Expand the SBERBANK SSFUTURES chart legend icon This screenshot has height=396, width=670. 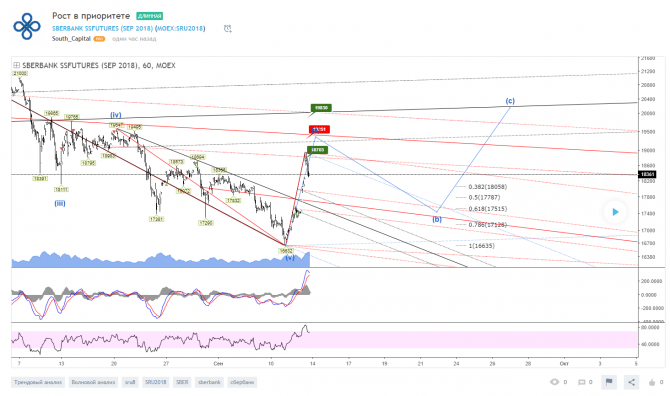click(16, 65)
